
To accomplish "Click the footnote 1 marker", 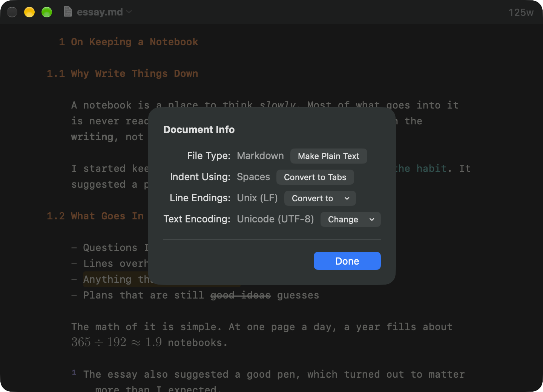I will coord(74,372).
